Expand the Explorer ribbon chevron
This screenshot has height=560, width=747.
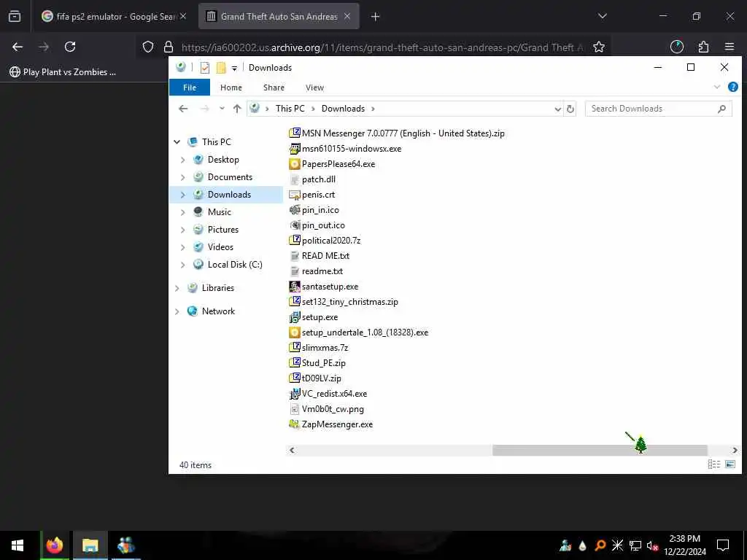coord(716,87)
